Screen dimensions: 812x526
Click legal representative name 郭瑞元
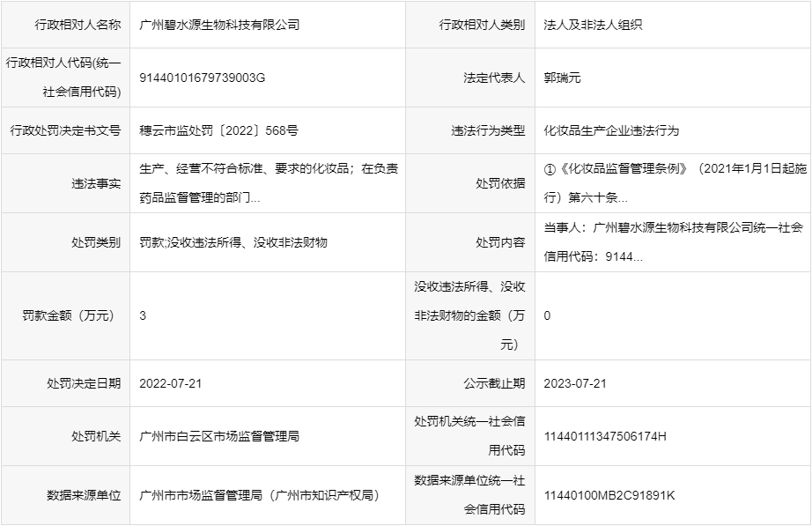click(x=563, y=78)
